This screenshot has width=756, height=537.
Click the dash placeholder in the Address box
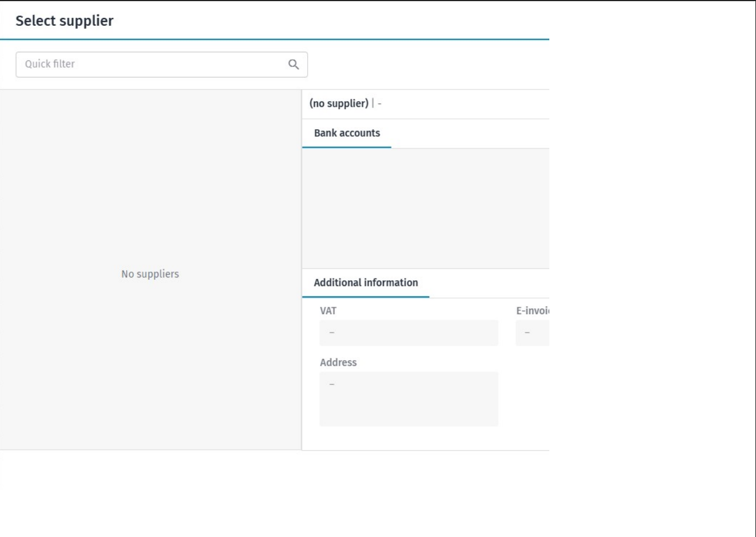point(332,384)
